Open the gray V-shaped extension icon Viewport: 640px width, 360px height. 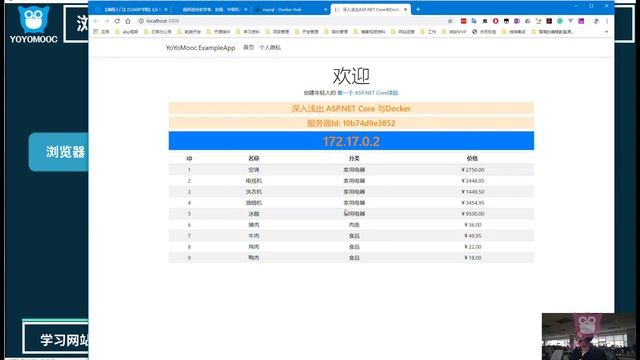coord(570,21)
